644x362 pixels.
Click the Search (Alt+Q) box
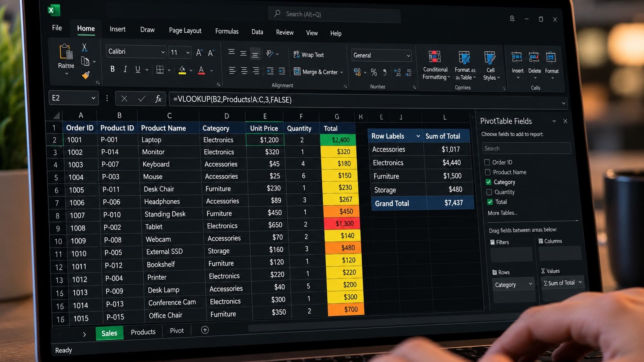pyautogui.click(x=334, y=15)
